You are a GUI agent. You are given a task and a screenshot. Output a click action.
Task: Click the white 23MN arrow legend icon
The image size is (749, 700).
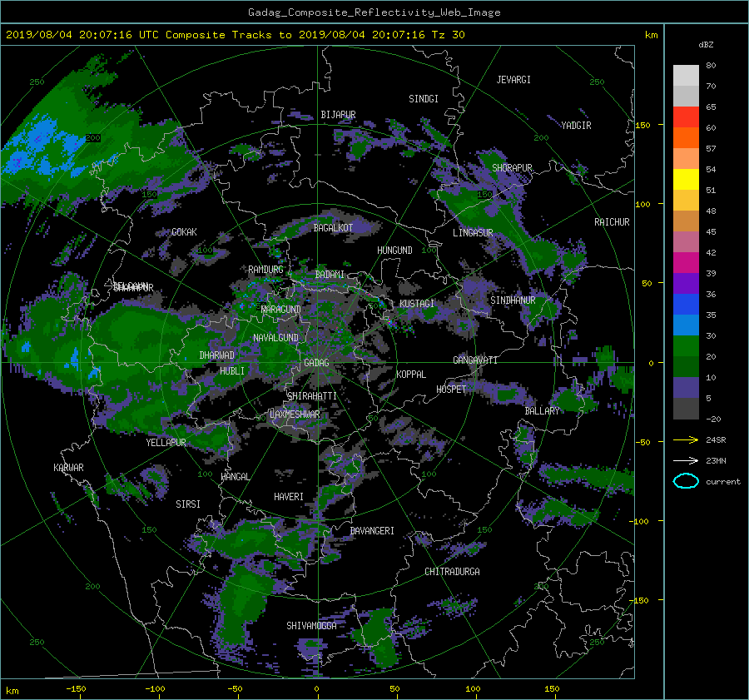click(686, 460)
